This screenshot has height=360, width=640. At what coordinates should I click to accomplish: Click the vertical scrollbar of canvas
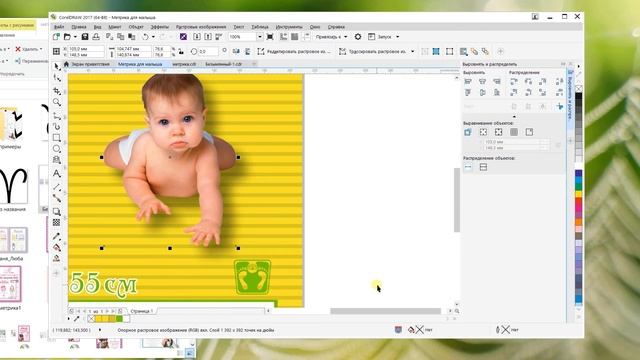[457, 200]
